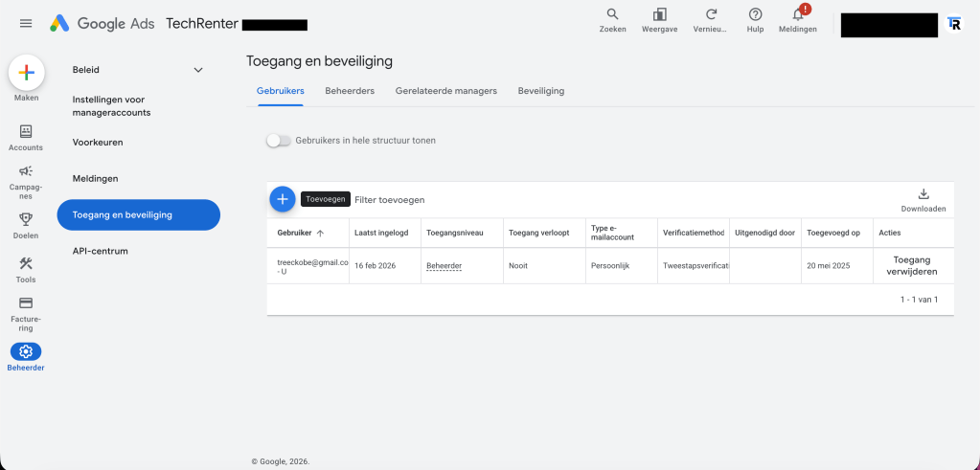Open the hamburger main menu
Screen dimensions: 980x470
point(26,23)
